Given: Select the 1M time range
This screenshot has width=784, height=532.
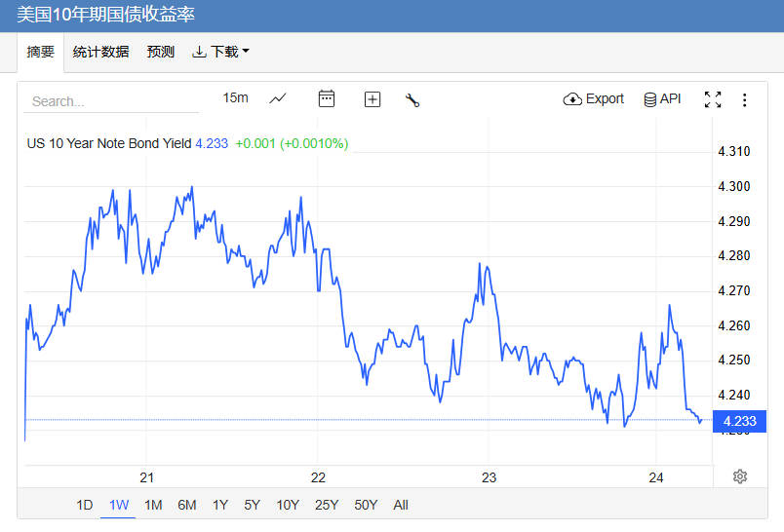Looking at the screenshot, I should pos(153,505).
